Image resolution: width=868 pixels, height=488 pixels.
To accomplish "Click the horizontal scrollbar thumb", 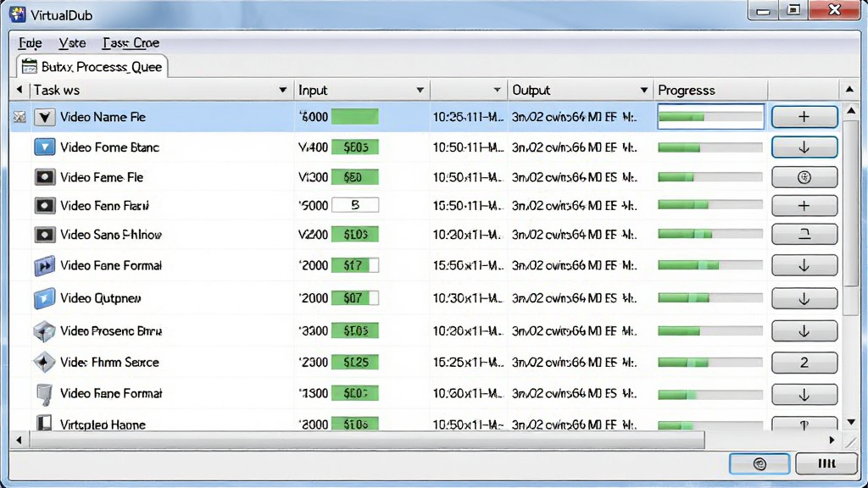I will pyautogui.click(x=367, y=441).
